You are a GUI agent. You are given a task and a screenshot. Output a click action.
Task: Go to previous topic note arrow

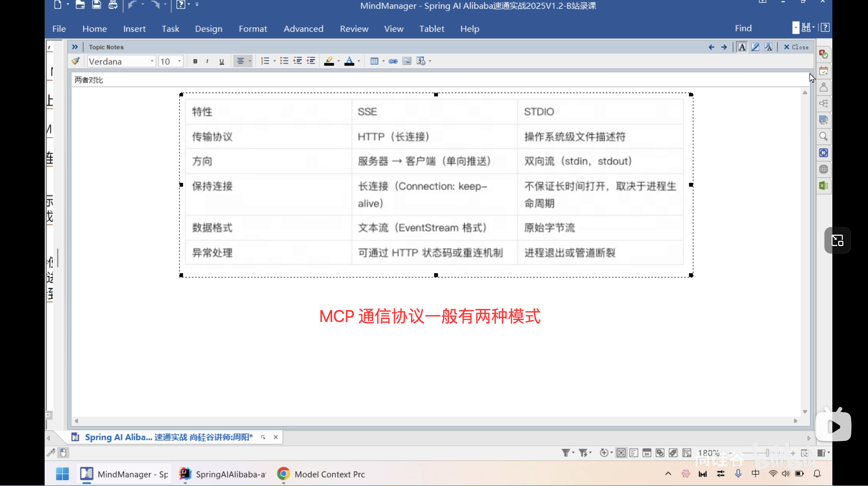(711, 47)
